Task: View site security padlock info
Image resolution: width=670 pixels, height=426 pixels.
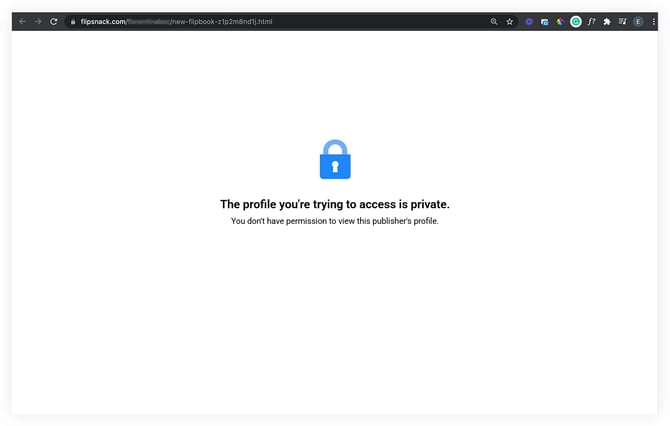Action: (x=73, y=21)
